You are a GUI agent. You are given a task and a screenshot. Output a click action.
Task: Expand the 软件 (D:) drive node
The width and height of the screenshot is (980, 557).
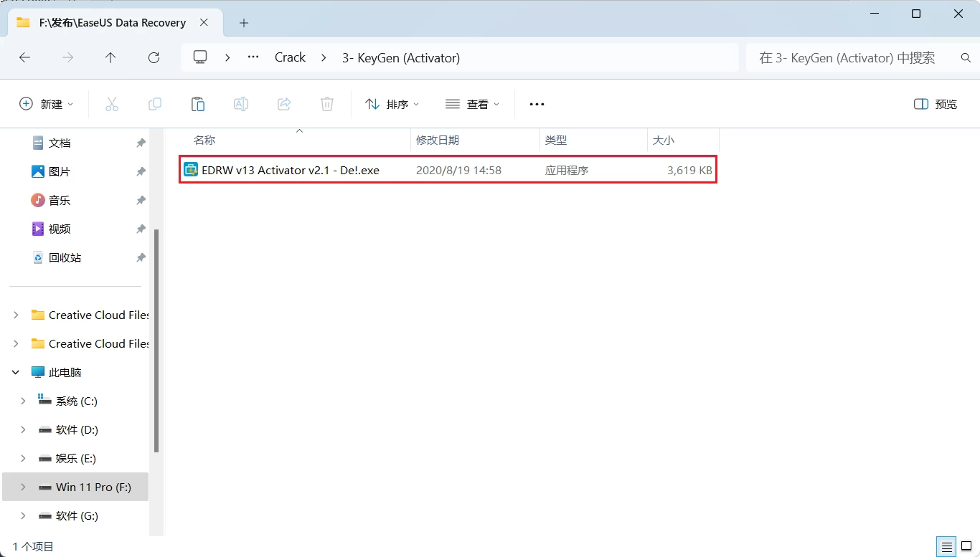23,430
